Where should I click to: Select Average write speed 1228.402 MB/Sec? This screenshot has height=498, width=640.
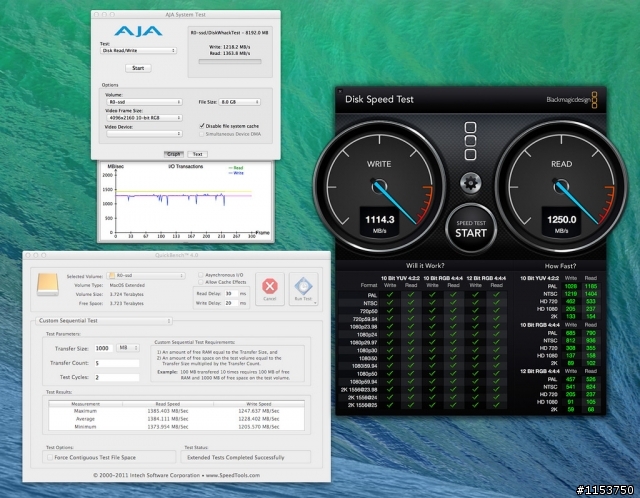click(x=259, y=419)
